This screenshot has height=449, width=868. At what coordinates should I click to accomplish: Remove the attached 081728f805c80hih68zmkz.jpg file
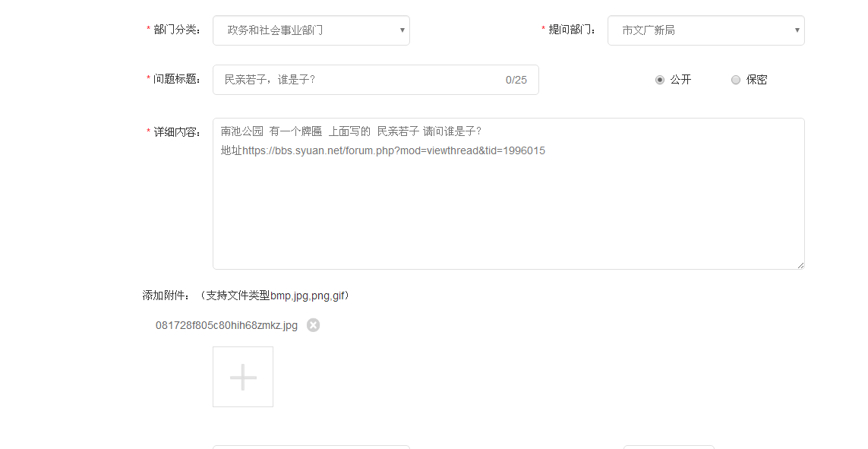[x=313, y=324]
